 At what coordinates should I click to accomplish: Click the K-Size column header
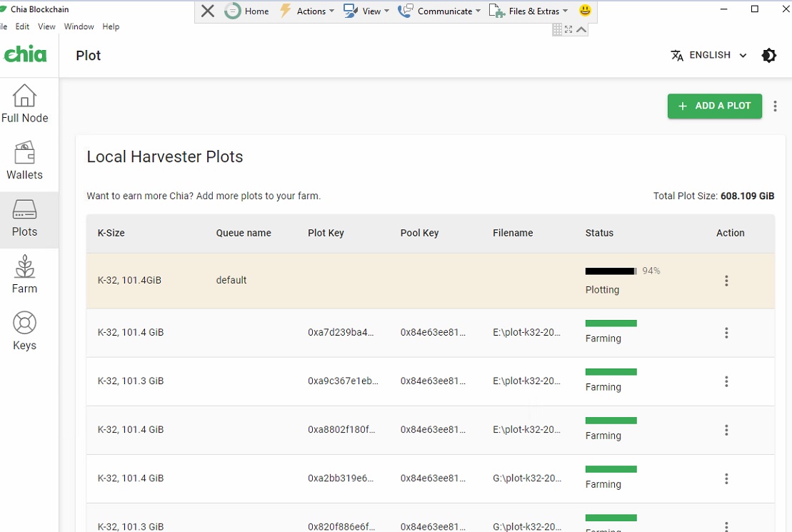click(x=111, y=233)
